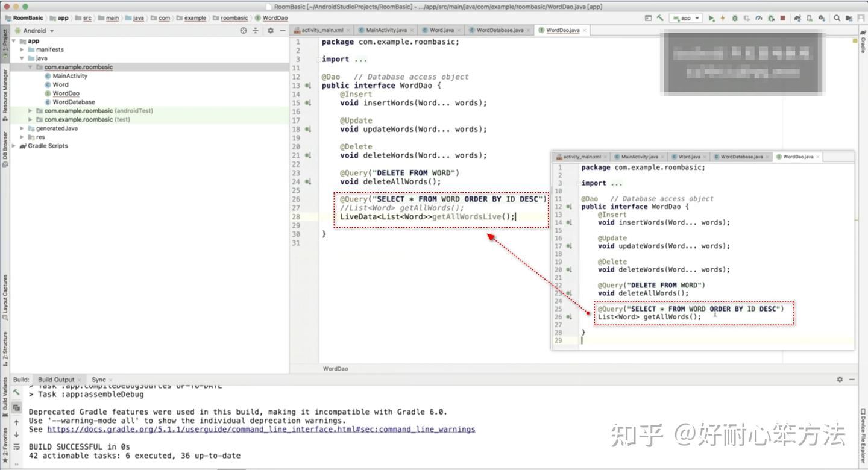Rebuild using the Build panel hammer icon

[16, 392]
